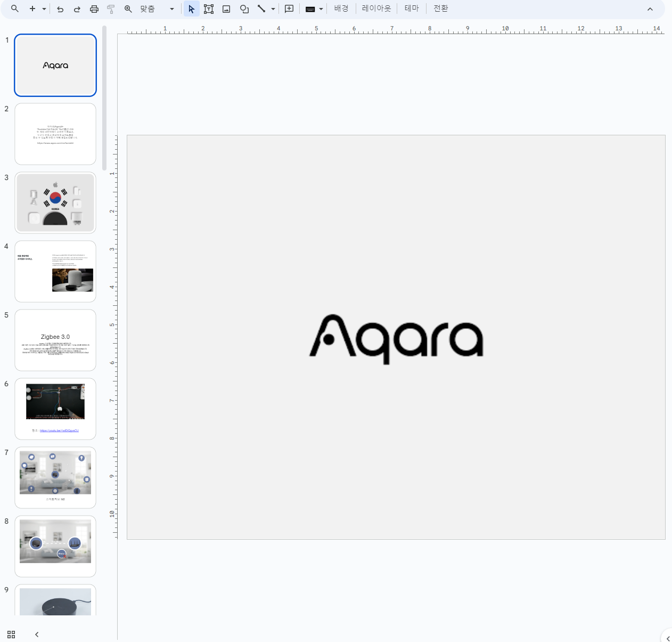Activate the paint format tool
This screenshot has width=672, height=642.
point(111,9)
